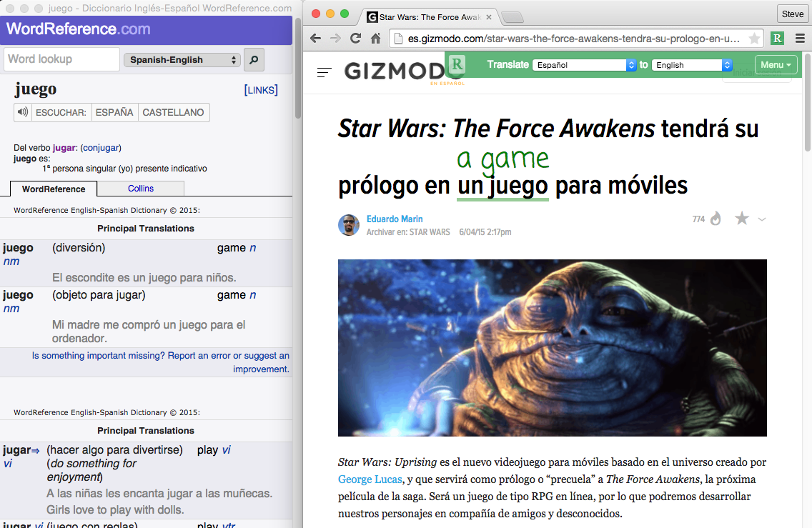Click the WordReference search magnifier button
This screenshot has height=528, width=812.
[x=254, y=60]
